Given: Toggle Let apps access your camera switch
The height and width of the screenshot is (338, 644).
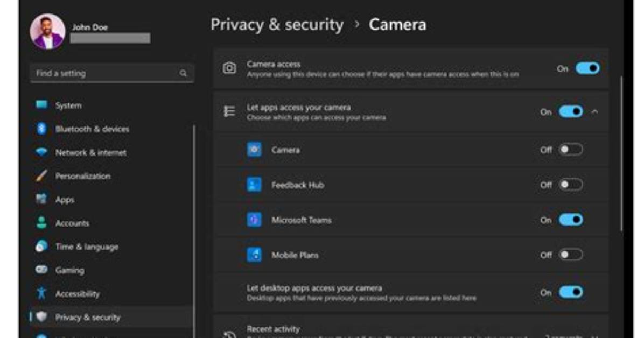Looking at the screenshot, I should click(571, 111).
